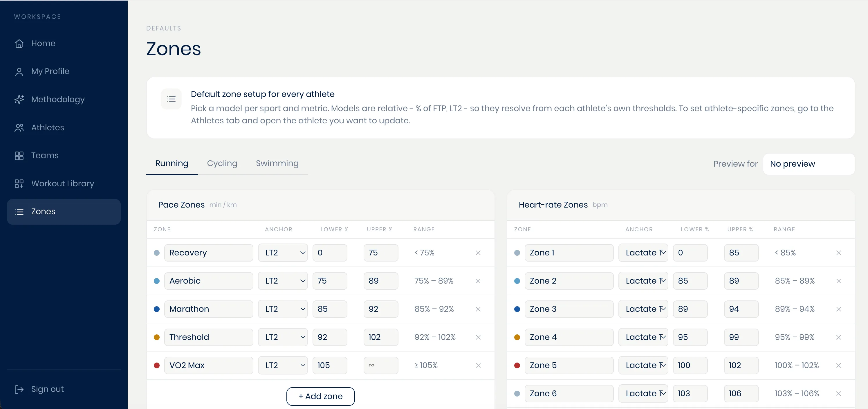
Task: Click Zone 5 lower % field showing 100
Action: (x=690, y=365)
